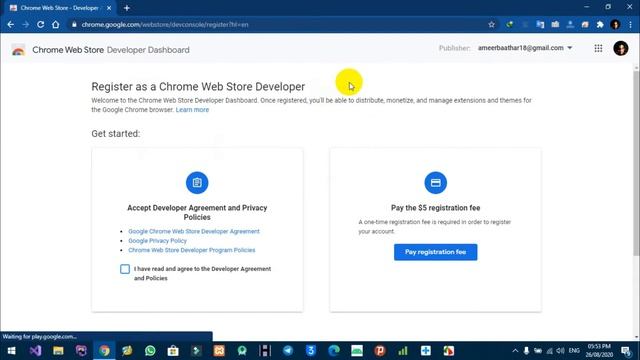This screenshot has height=360, width=640.
Task: Close the Chrome Web Store Developer tab
Action: point(109,8)
